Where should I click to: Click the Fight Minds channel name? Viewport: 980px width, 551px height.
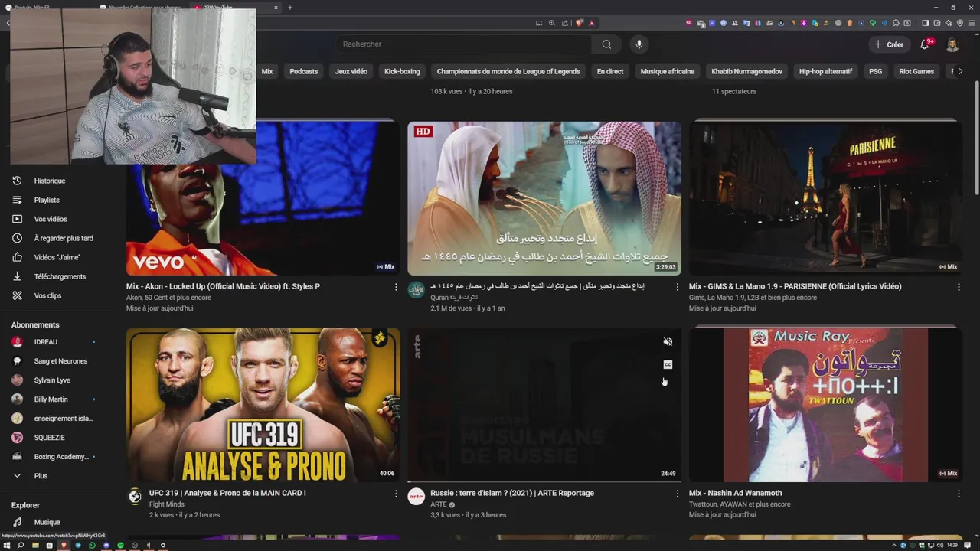(167, 504)
